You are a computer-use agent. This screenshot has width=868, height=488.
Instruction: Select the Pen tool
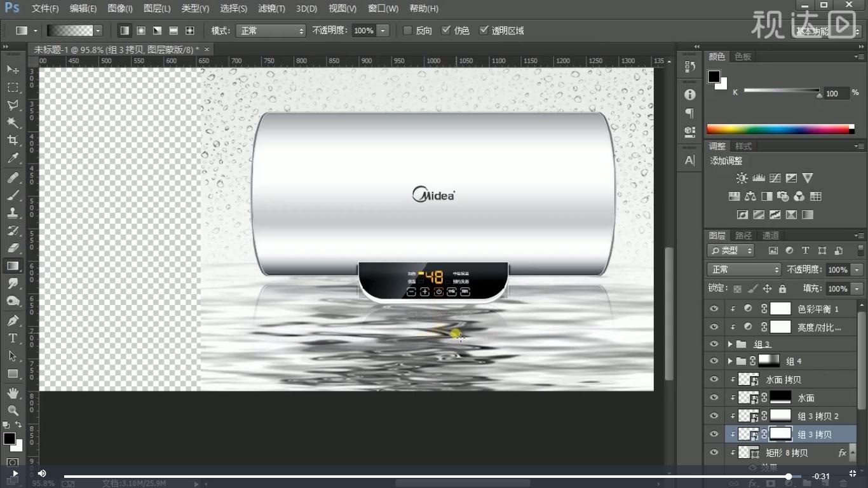point(12,320)
